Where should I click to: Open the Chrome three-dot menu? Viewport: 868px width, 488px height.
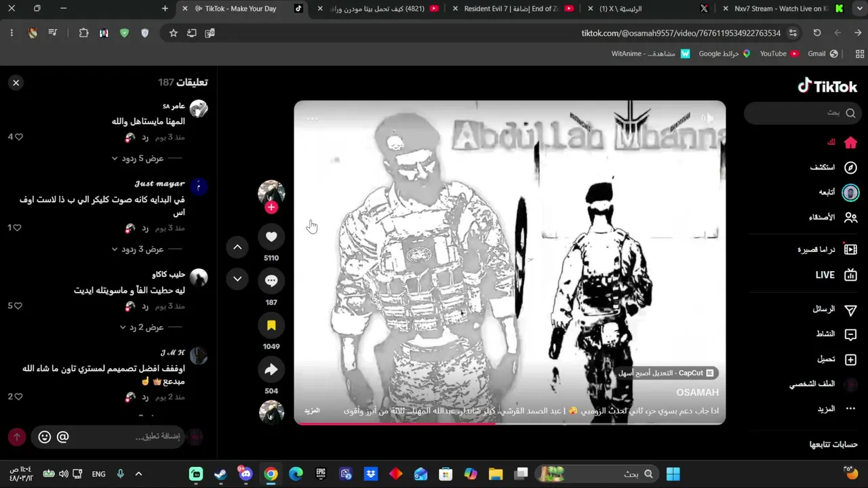(12, 33)
